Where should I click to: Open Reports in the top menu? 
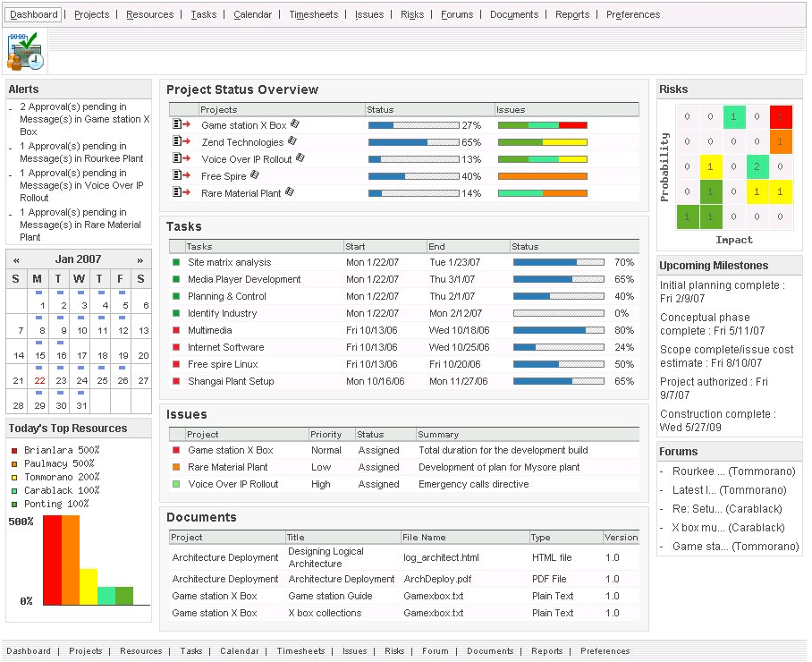click(572, 14)
